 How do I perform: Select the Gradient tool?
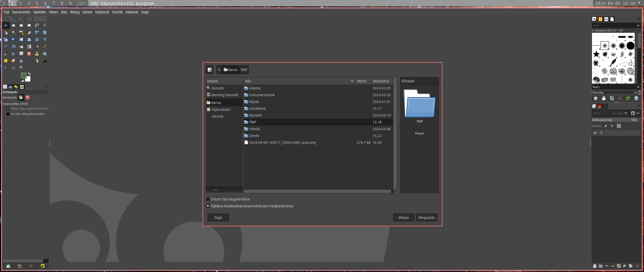(29, 47)
